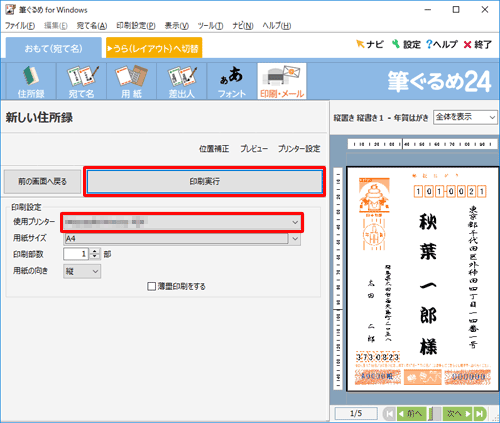
Task: Open the 用紙サイズ A4 dropdown arrow
Action: coord(295,239)
